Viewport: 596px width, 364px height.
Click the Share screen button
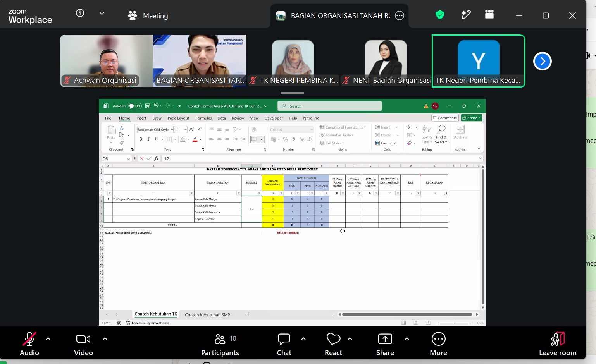[x=385, y=344]
